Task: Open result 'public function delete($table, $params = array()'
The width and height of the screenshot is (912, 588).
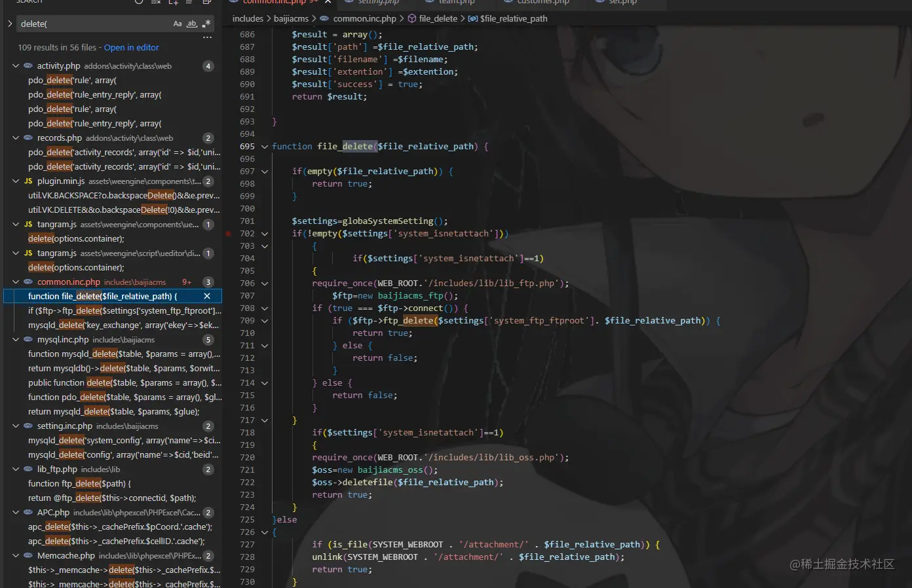Action: (x=124, y=383)
